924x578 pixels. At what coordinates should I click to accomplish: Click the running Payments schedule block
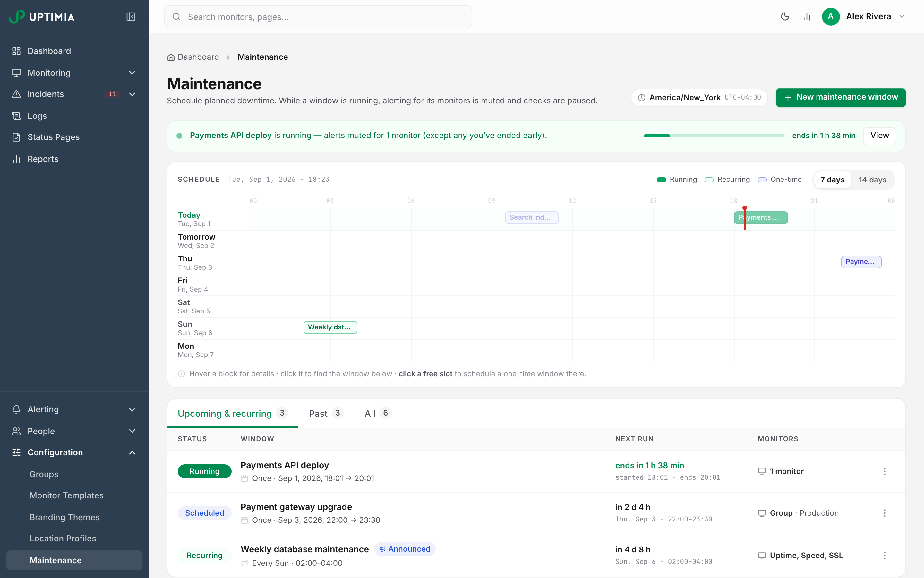761,217
